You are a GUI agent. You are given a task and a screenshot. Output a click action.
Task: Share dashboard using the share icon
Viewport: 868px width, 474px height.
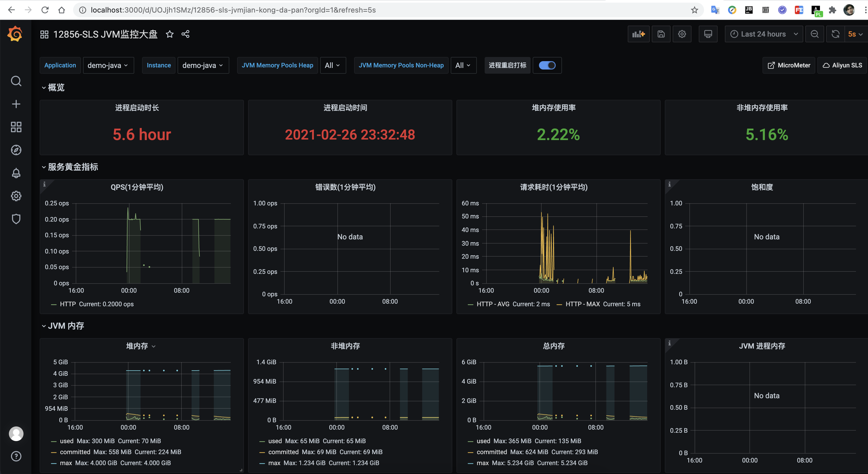[x=185, y=34]
